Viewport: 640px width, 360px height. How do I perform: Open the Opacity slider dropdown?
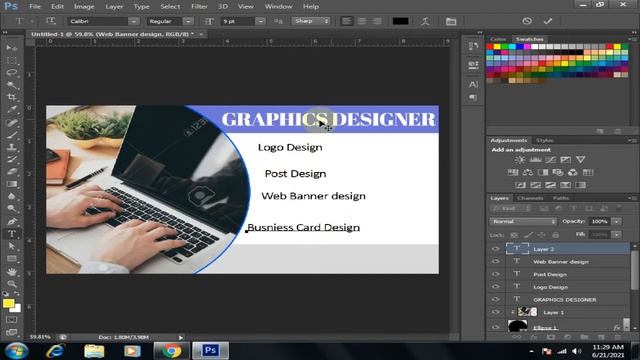tap(617, 221)
